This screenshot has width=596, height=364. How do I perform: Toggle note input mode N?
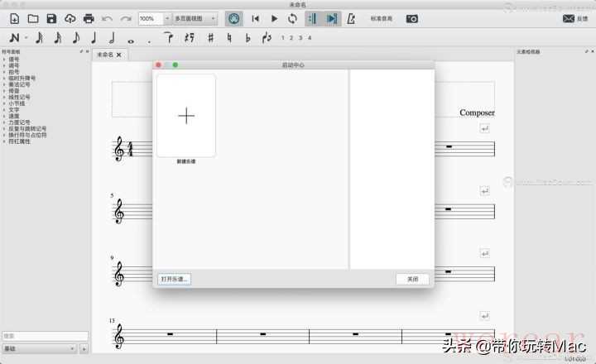click(14, 37)
